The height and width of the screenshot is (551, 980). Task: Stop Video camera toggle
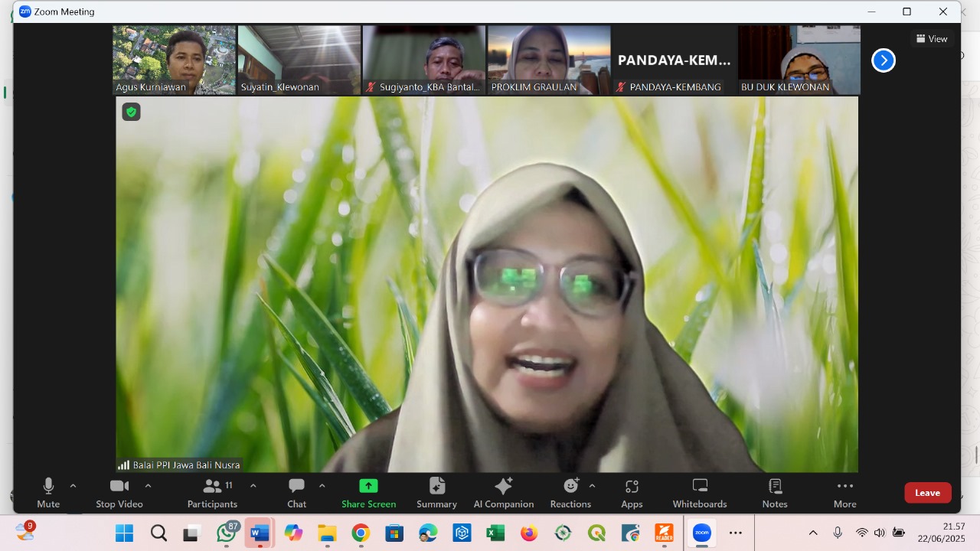(119, 494)
